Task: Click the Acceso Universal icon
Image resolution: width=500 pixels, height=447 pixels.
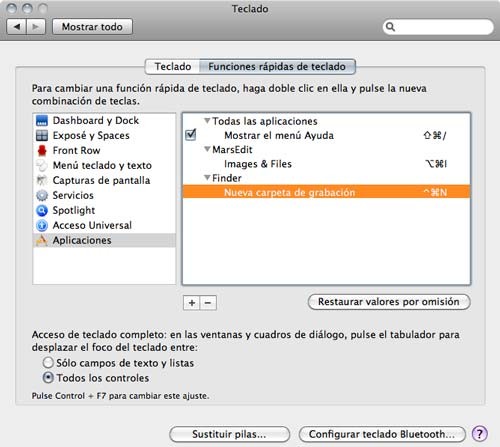Action: (42, 225)
